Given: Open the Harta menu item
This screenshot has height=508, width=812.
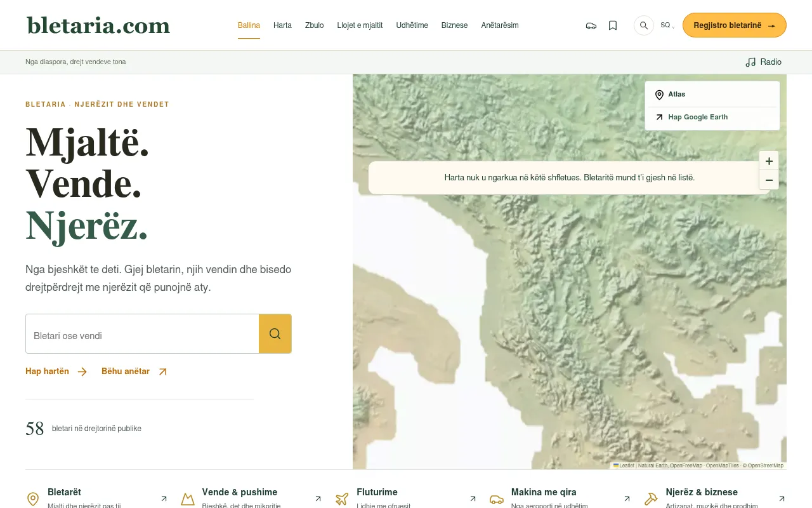Looking at the screenshot, I should [x=282, y=25].
